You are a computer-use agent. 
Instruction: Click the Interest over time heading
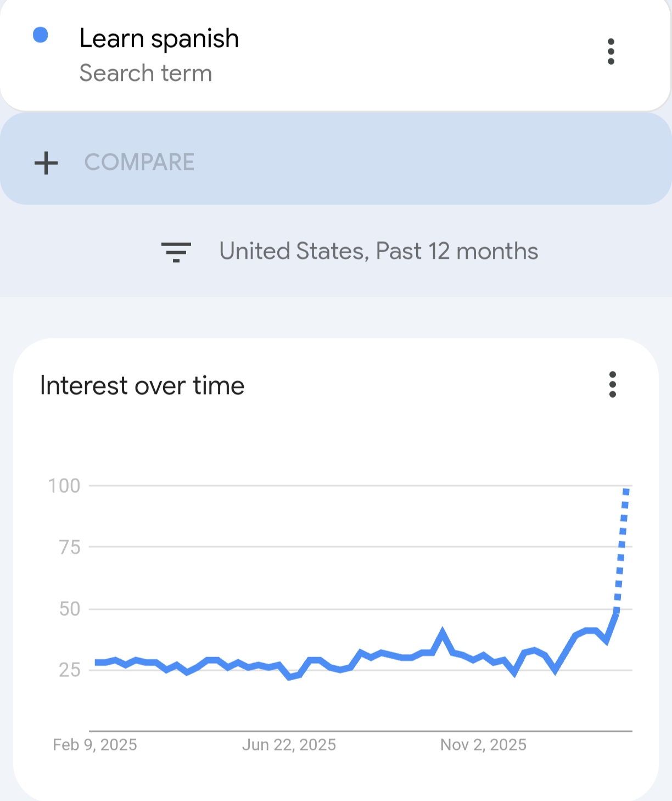pyautogui.click(x=142, y=385)
